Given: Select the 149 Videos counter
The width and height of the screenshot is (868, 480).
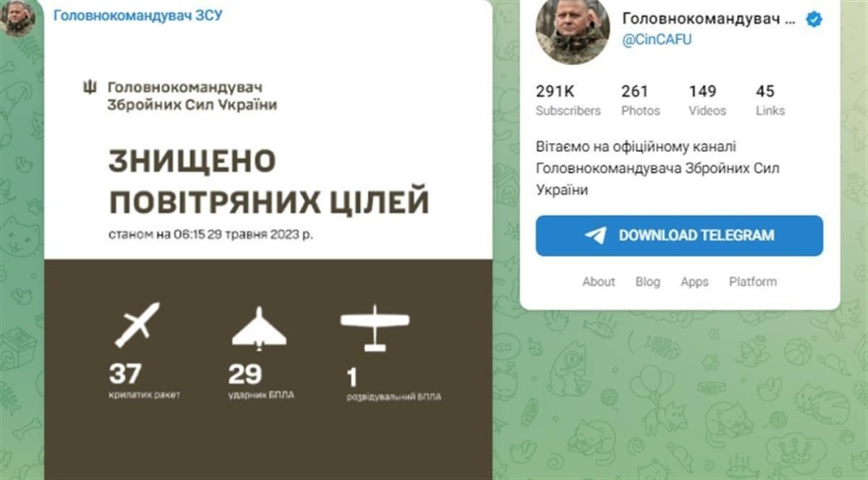Looking at the screenshot, I should pos(707,100).
